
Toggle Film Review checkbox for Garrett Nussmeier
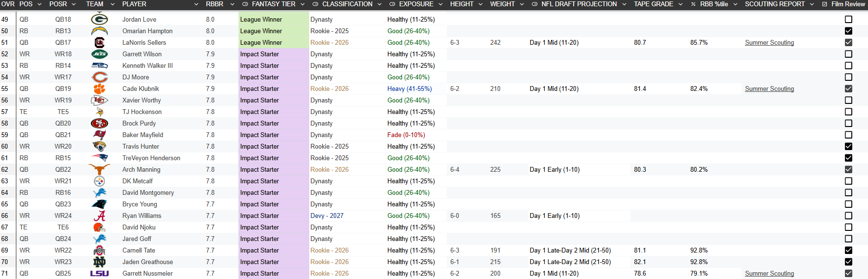click(848, 273)
